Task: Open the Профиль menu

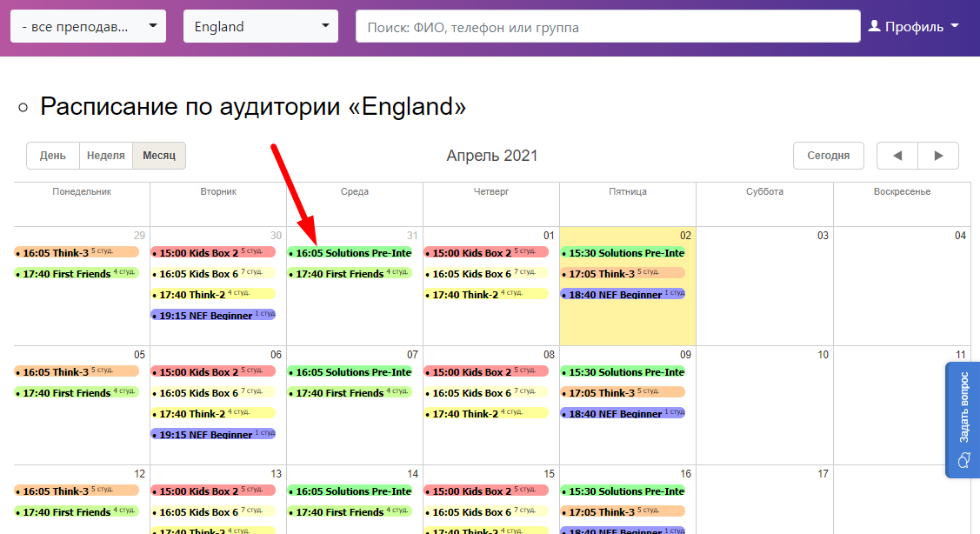Action: click(x=913, y=26)
